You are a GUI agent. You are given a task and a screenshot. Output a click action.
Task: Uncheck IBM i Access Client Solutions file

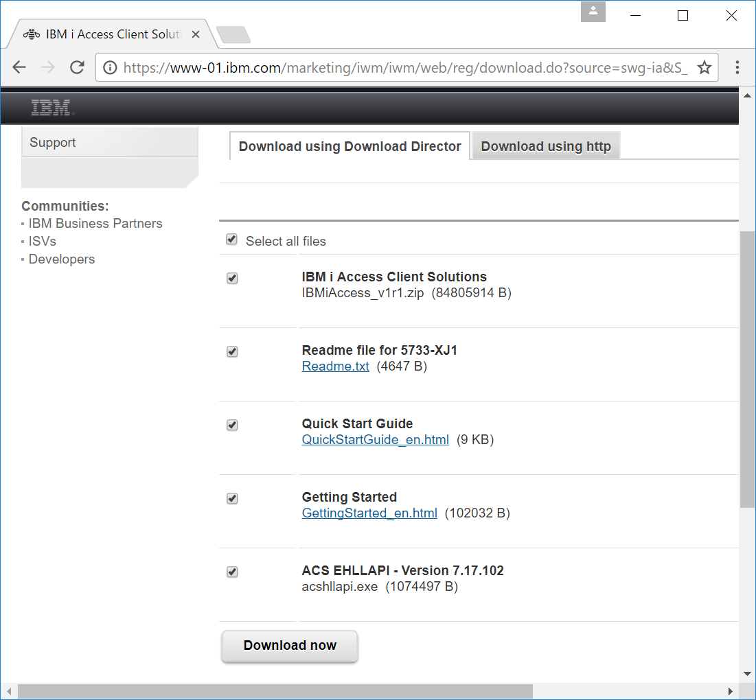point(232,278)
